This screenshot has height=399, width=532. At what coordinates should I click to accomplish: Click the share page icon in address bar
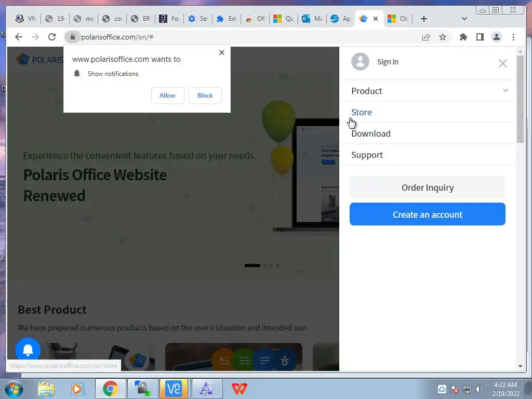426,37
